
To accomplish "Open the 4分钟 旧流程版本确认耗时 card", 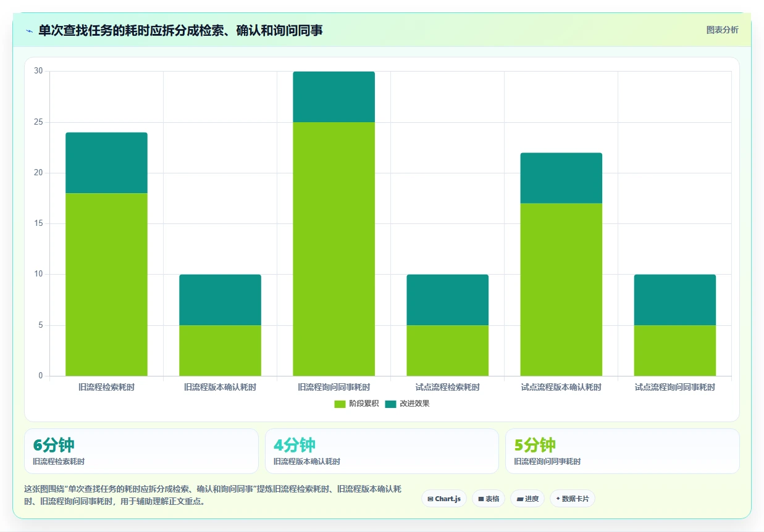I will 382,451.
